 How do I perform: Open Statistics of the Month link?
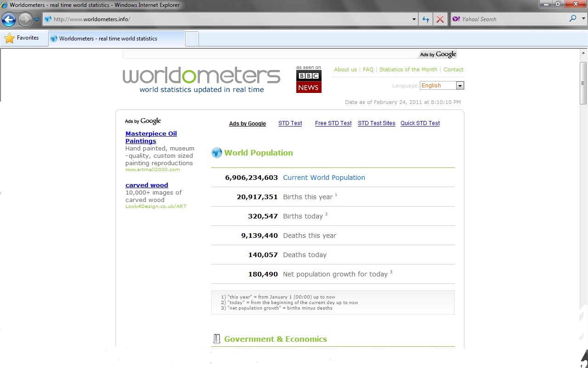pyautogui.click(x=408, y=69)
